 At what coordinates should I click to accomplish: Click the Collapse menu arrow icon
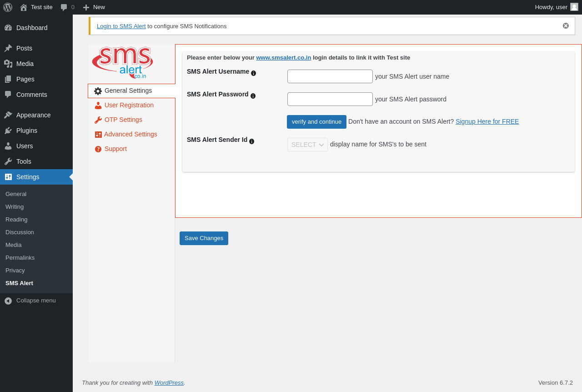[8, 301]
